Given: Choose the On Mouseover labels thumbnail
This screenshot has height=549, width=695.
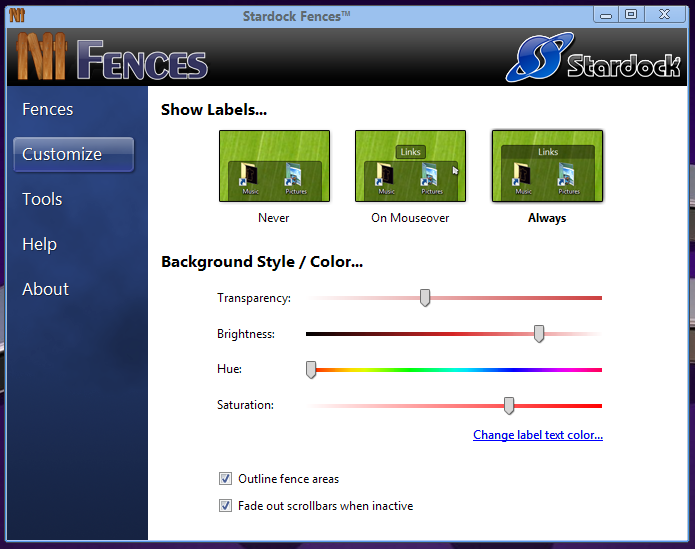Looking at the screenshot, I should click(x=410, y=166).
